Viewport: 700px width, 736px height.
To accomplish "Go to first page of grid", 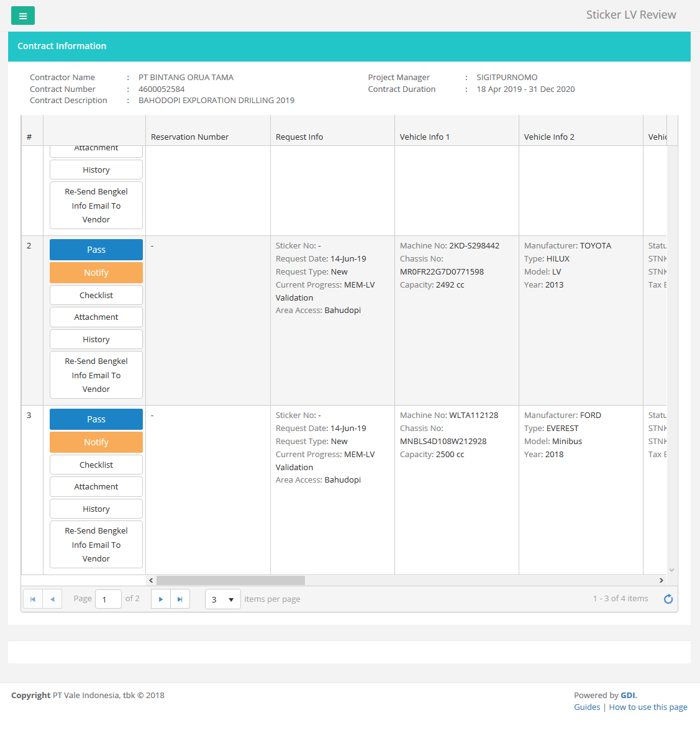I will pos(33,599).
